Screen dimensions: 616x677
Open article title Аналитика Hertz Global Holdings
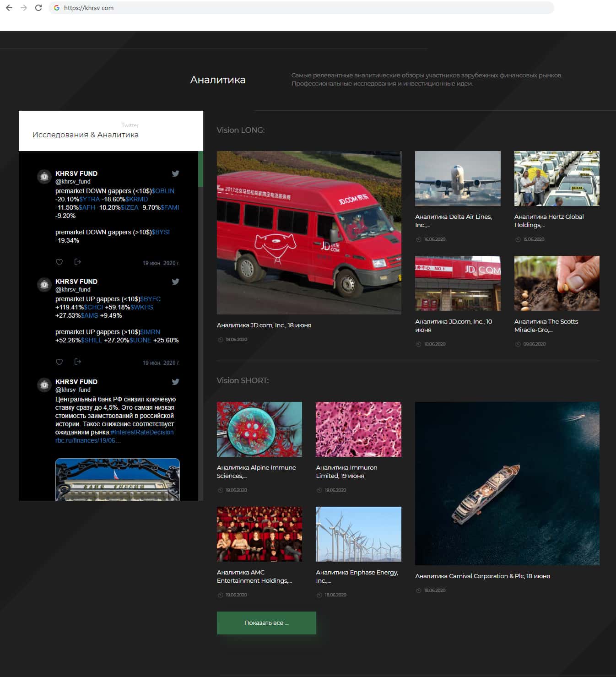549,221
